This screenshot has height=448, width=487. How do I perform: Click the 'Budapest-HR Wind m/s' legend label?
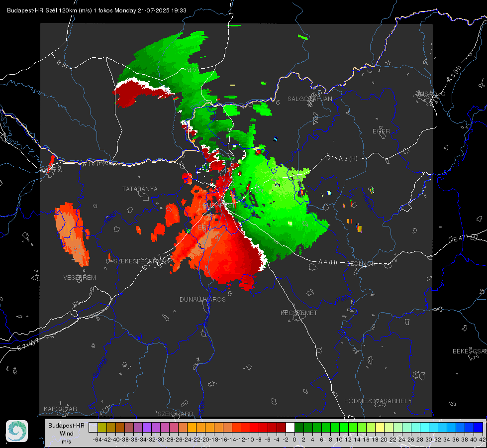[67, 433]
